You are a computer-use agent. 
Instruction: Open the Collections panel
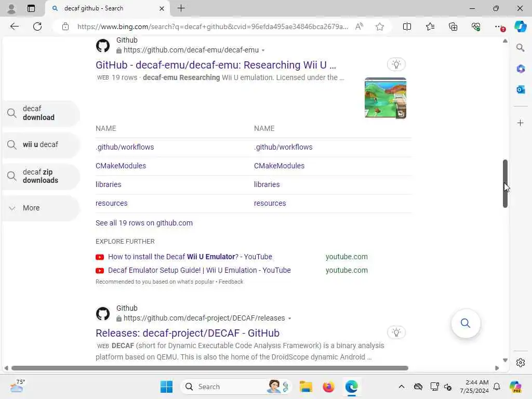(453, 26)
